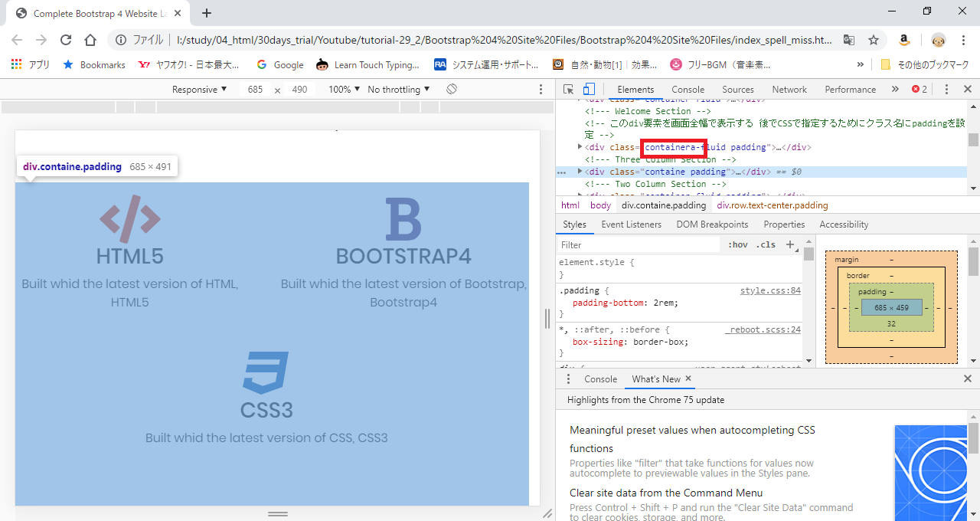Open the new tab plus button

(207, 13)
